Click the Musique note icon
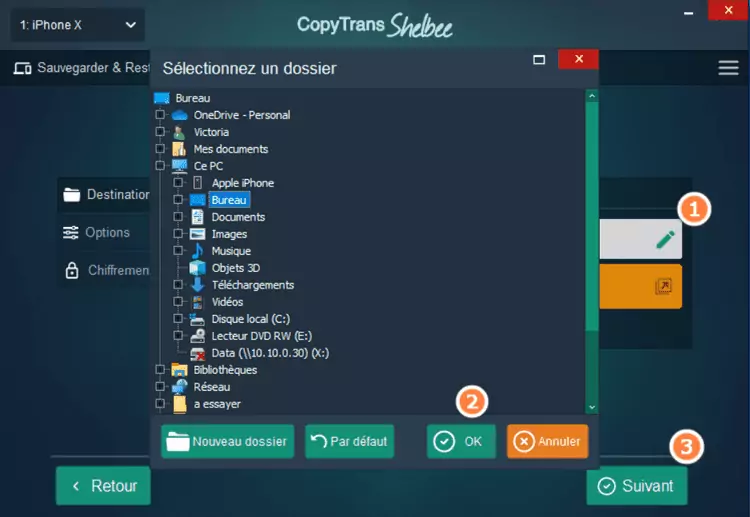The image size is (750, 517). point(197,251)
